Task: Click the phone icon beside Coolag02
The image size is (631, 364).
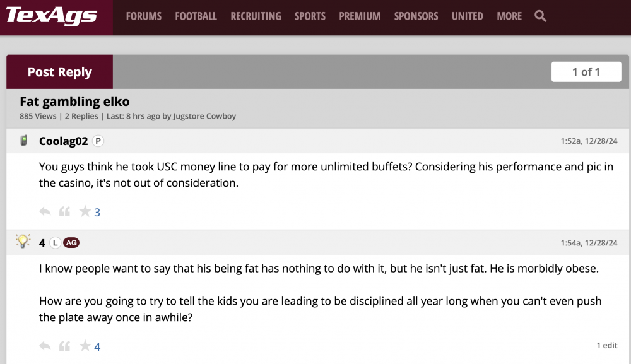Action: (24, 141)
